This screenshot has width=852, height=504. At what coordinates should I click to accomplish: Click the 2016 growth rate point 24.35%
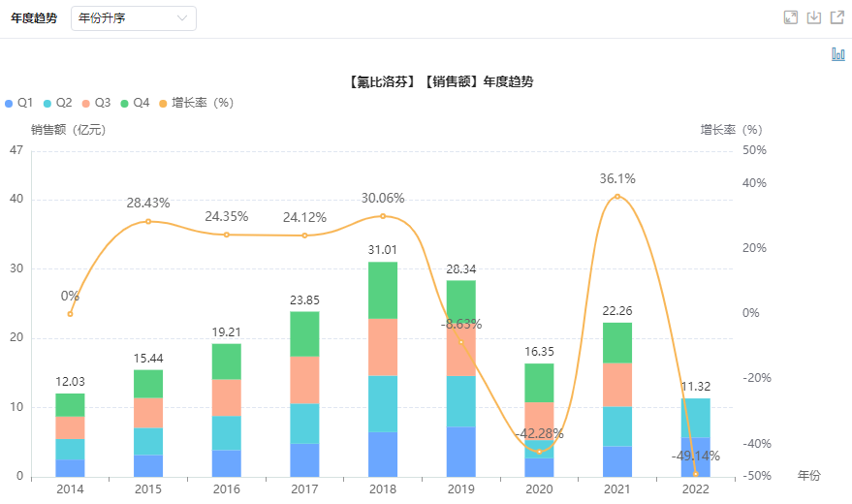[x=227, y=235]
